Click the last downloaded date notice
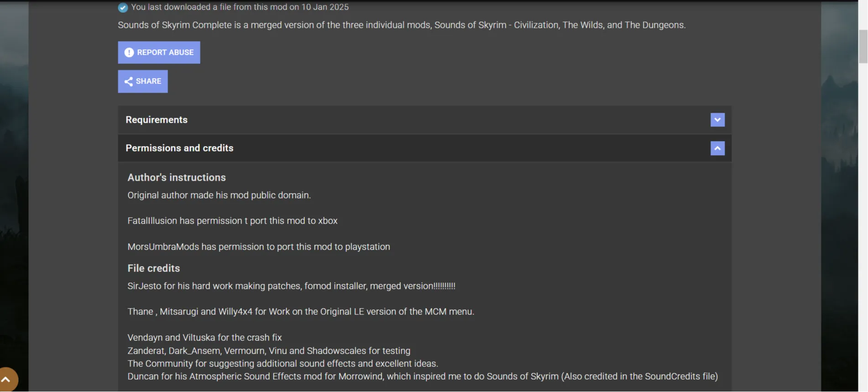The height and width of the screenshot is (392, 868). click(240, 7)
